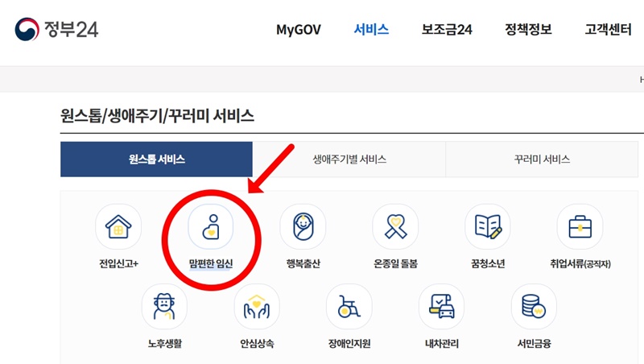Click the 취업서류(공직자) text label

point(580,263)
